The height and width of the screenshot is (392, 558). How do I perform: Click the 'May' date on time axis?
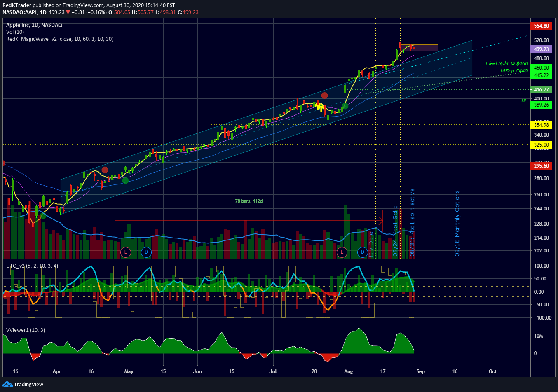coord(129,371)
